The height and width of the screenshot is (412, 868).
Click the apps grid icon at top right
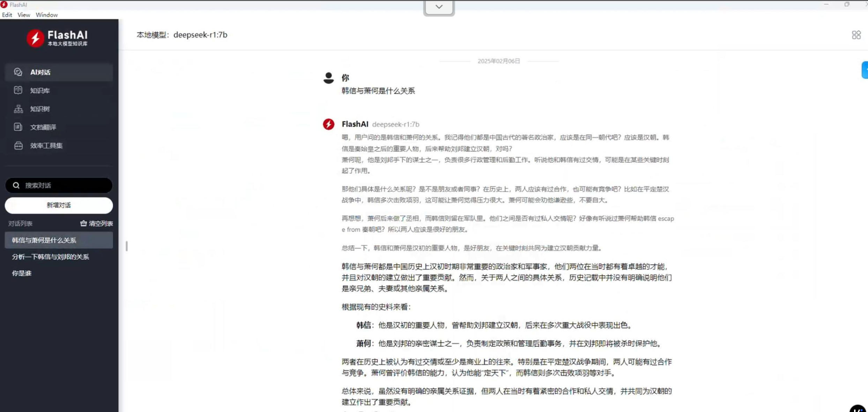(x=856, y=35)
